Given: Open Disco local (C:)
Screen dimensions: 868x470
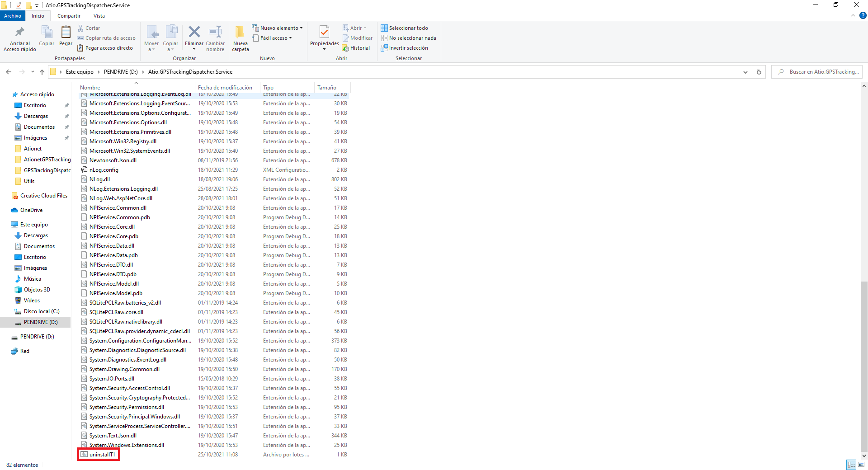Looking at the screenshot, I should coord(42,311).
